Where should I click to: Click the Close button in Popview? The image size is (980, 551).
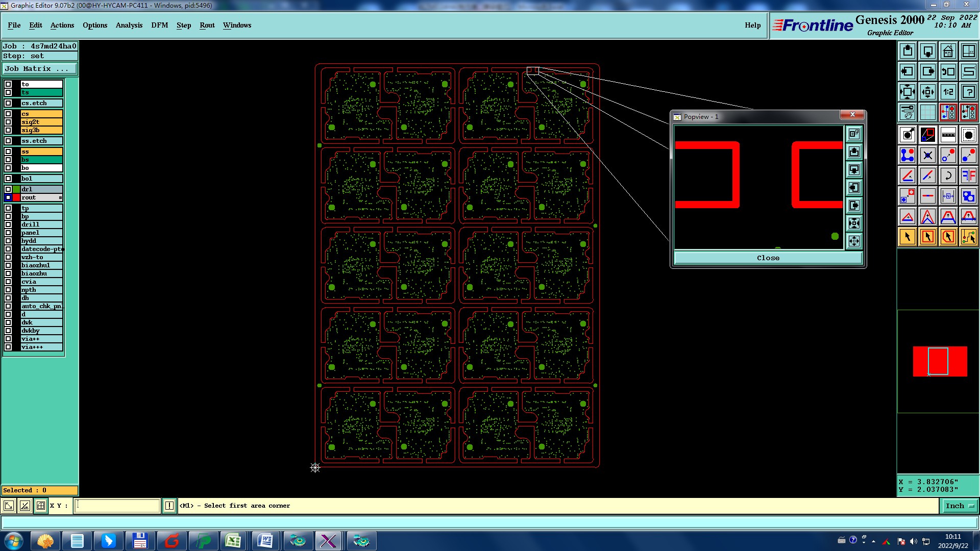768,258
